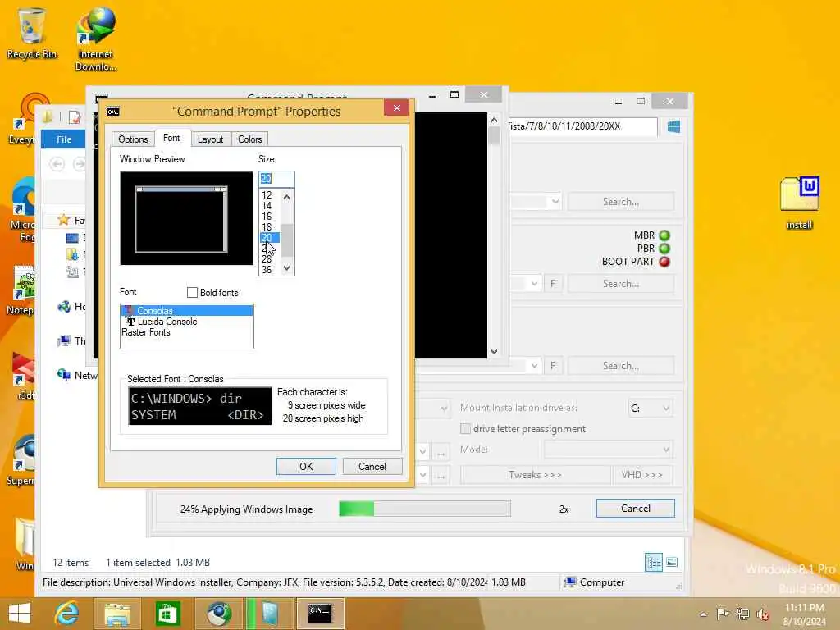
Task: Select Raster Fonts in the font list
Action: pos(186,332)
